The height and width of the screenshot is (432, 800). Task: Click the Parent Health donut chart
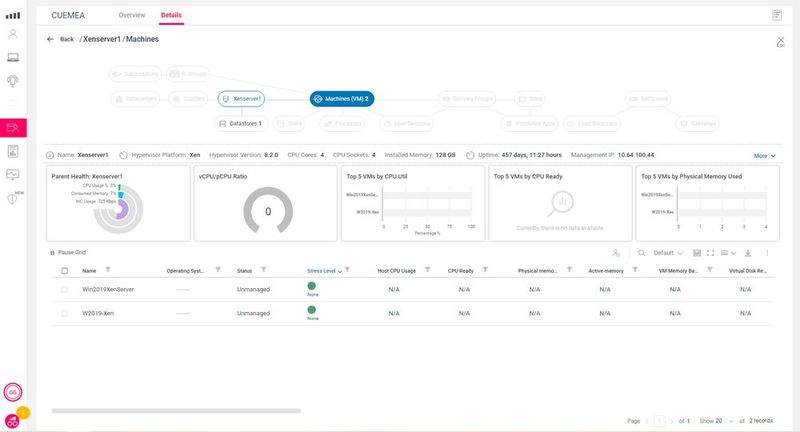click(118, 209)
